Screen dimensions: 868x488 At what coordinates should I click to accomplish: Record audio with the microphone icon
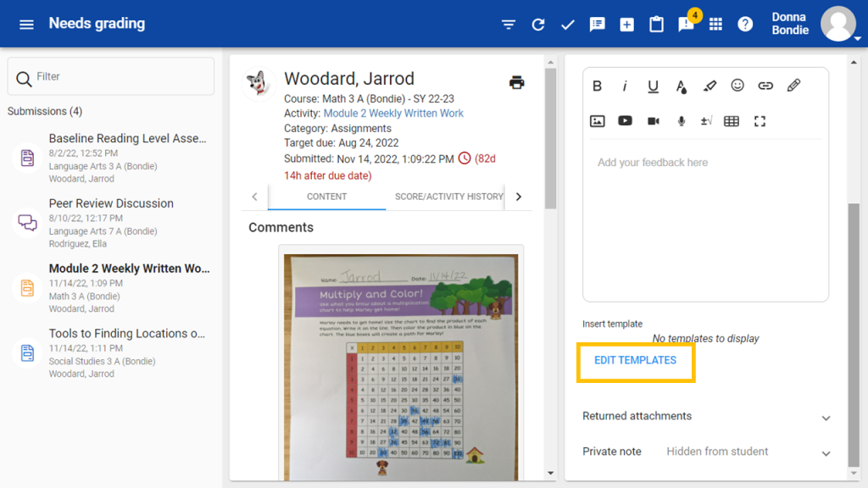click(x=681, y=121)
